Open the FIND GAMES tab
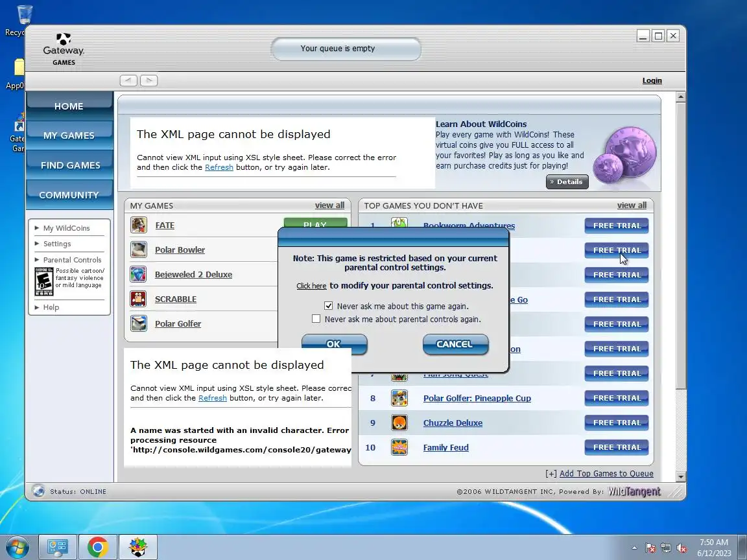The width and height of the screenshot is (747, 560). coord(69,165)
